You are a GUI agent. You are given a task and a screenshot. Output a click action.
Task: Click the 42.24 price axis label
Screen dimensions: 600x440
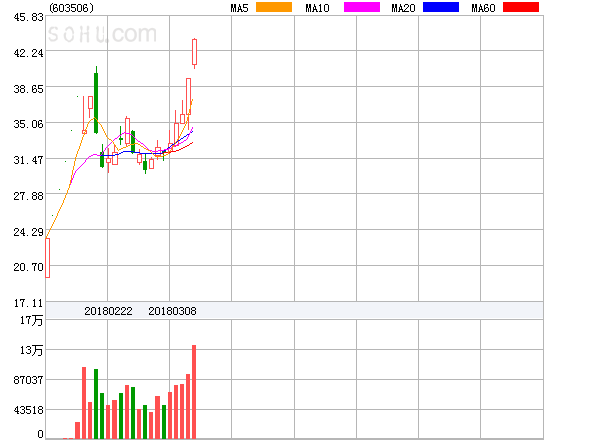29,53
